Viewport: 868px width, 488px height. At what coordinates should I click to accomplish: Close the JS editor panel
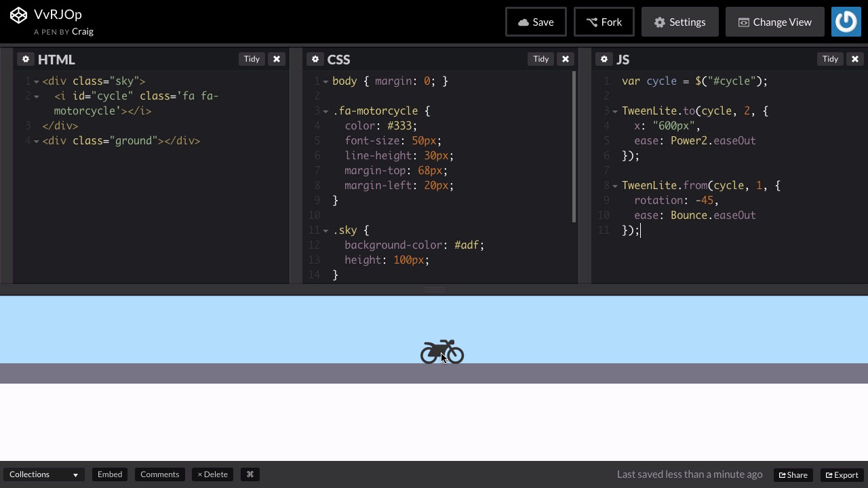coord(855,59)
